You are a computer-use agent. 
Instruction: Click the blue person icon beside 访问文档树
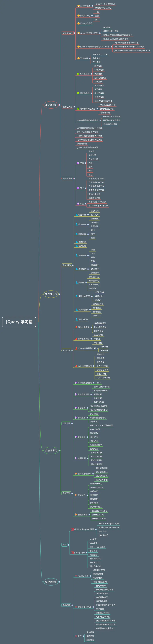pos(77,320)
